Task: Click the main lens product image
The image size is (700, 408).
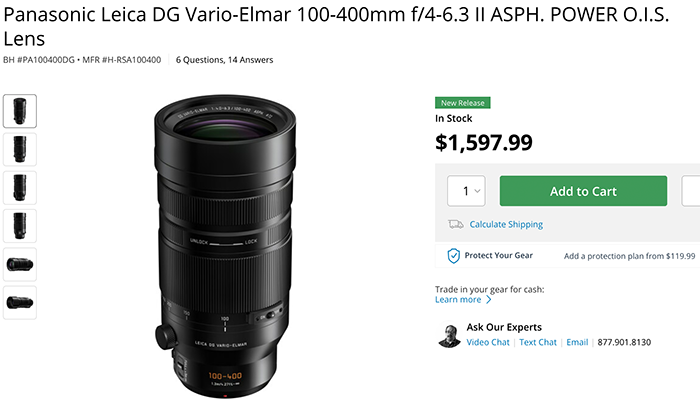Action: click(225, 246)
